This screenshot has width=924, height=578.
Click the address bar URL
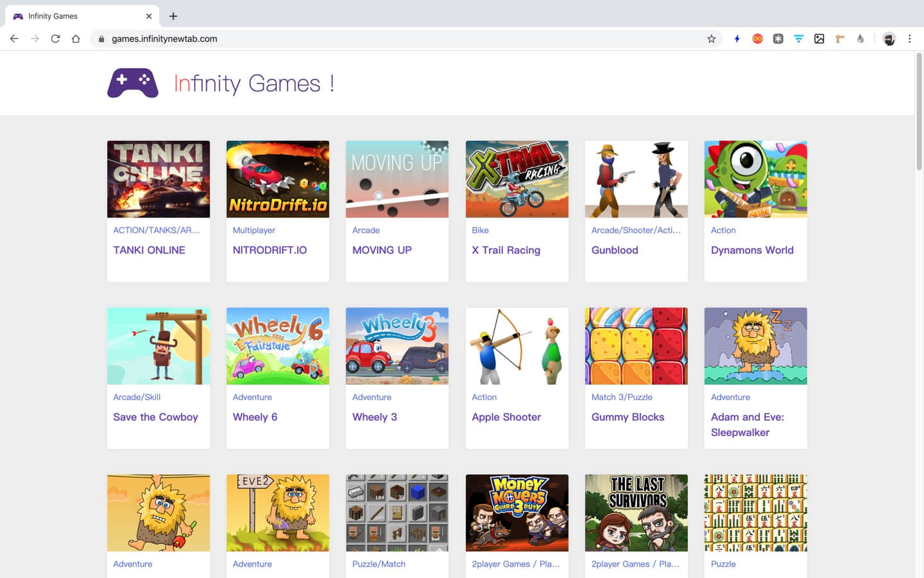pos(164,39)
